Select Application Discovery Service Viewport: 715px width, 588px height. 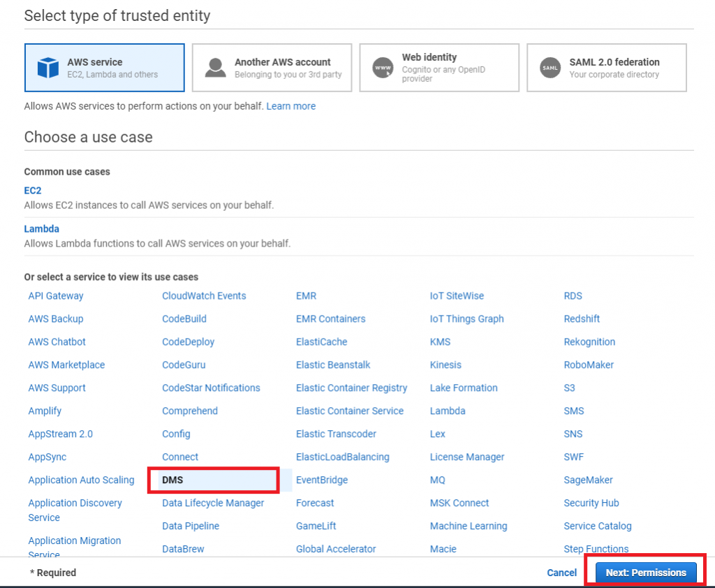(x=75, y=510)
